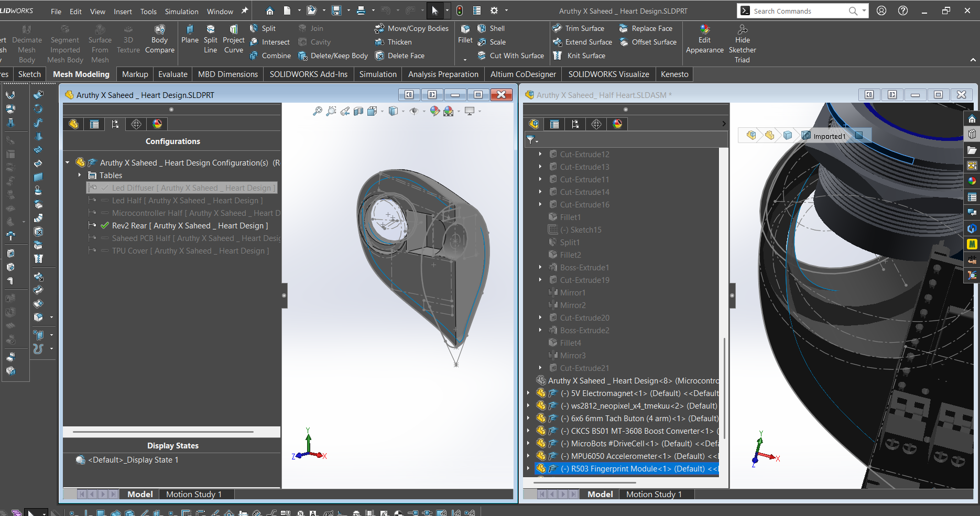The image size is (980, 516).
Task: Switch to the Evaluate tab
Action: [172, 74]
